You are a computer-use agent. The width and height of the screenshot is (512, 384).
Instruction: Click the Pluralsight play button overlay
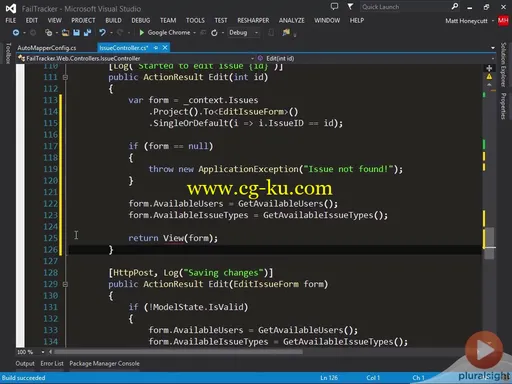pyautogui.click(x=484, y=350)
